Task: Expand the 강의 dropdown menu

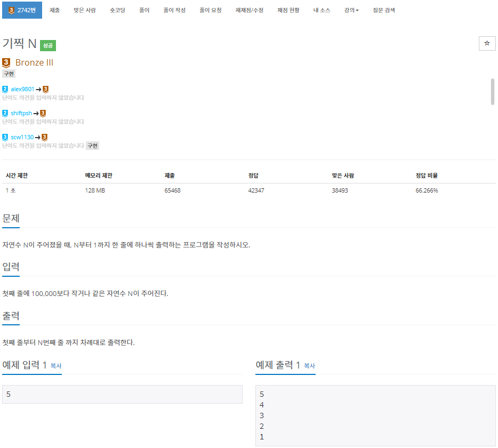Action: pyautogui.click(x=351, y=10)
